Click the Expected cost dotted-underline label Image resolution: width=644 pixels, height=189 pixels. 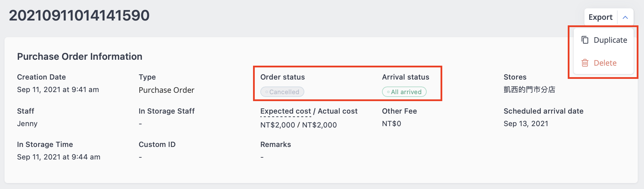point(286,111)
